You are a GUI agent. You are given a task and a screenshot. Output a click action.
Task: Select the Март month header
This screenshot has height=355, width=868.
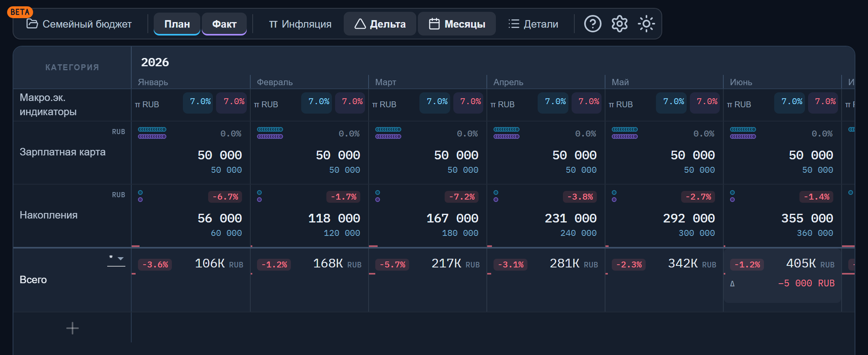tap(386, 82)
